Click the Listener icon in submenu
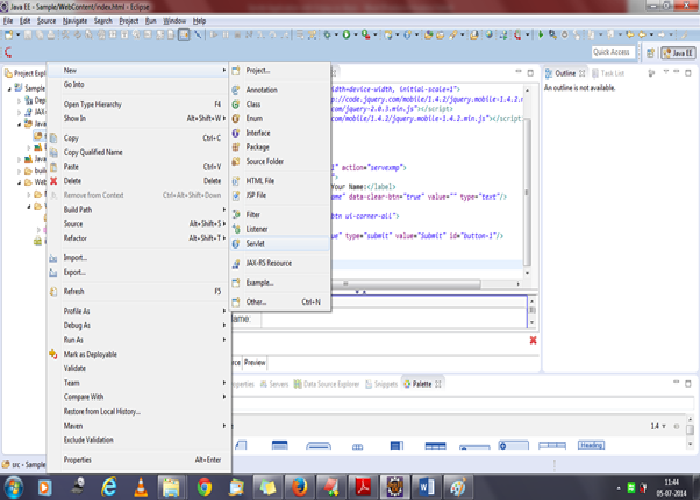 [x=236, y=229]
